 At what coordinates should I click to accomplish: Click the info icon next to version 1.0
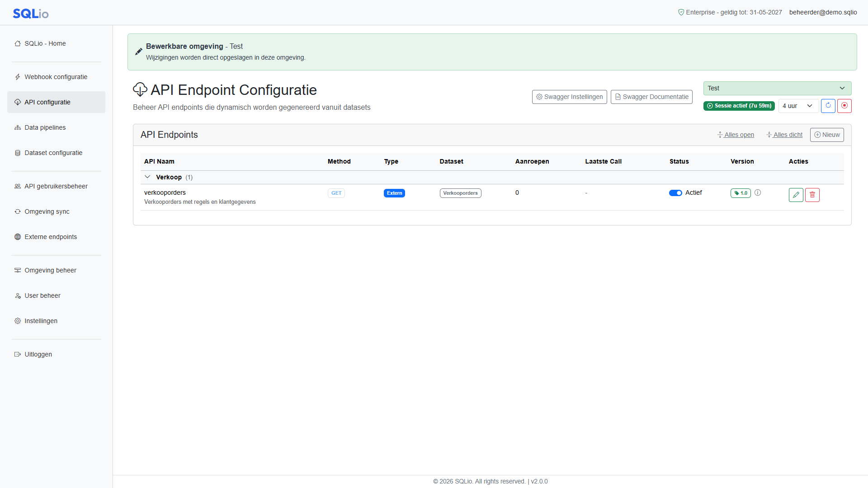tap(758, 193)
